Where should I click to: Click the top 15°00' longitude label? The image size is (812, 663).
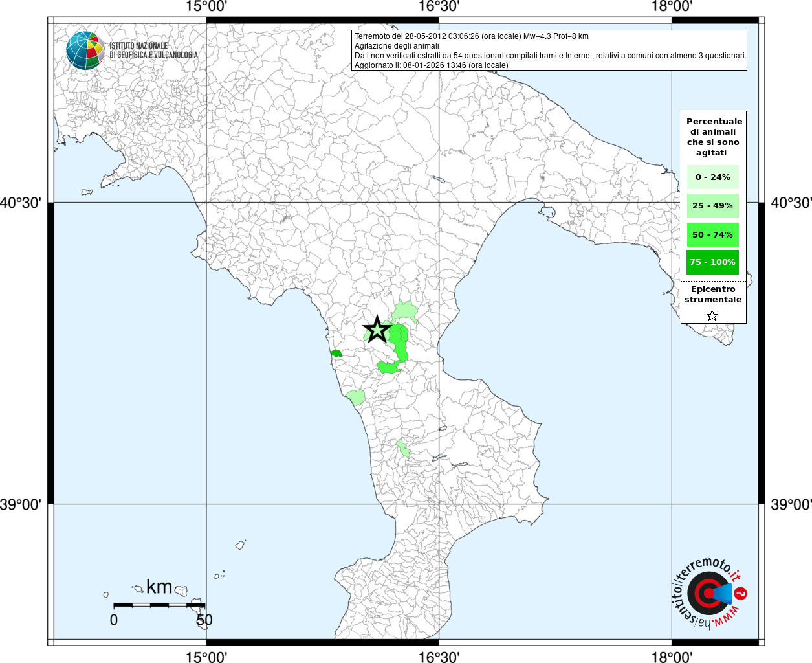(206, 6)
